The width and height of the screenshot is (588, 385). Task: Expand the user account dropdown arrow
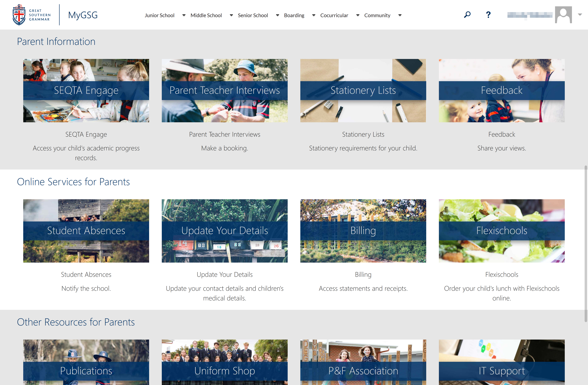click(x=580, y=15)
